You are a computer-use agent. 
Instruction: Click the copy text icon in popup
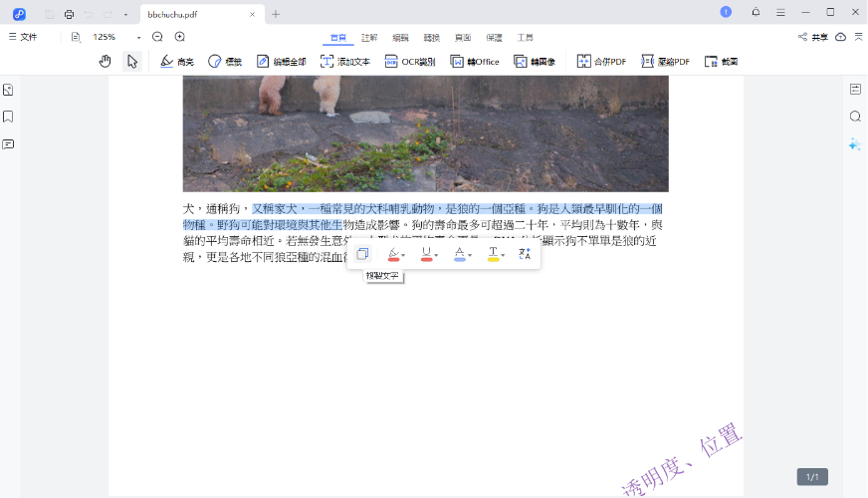[x=362, y=254]
